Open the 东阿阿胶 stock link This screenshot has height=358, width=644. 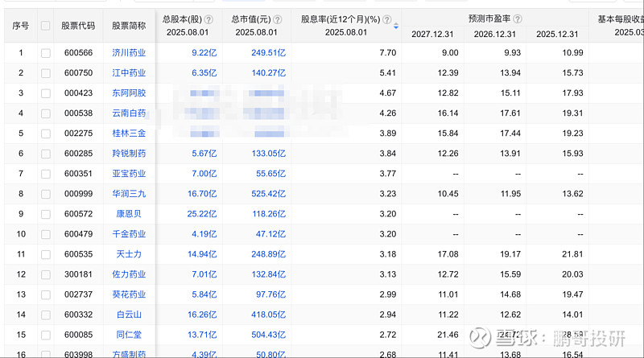[129, 93]
